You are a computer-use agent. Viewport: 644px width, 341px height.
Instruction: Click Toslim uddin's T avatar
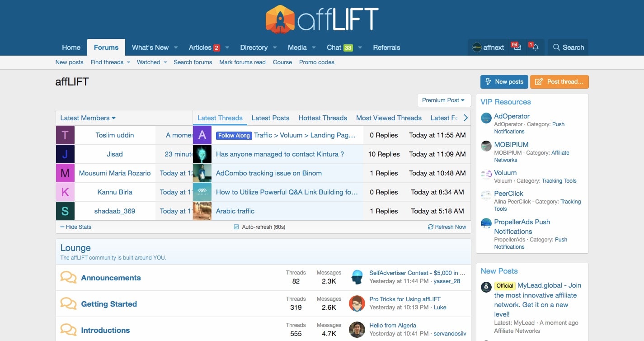65,135
